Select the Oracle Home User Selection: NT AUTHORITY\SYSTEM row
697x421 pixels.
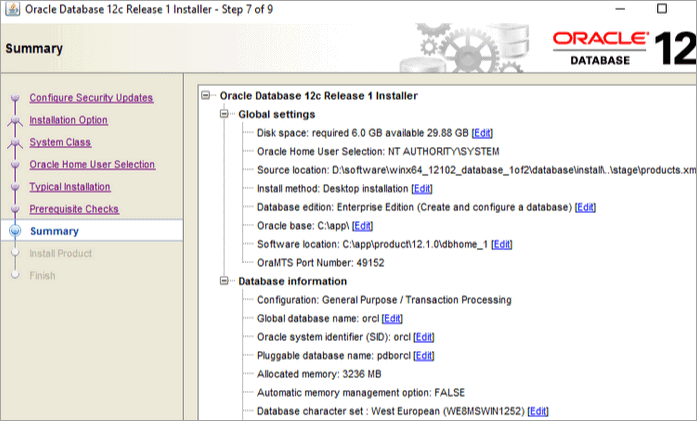click(378, 152)
